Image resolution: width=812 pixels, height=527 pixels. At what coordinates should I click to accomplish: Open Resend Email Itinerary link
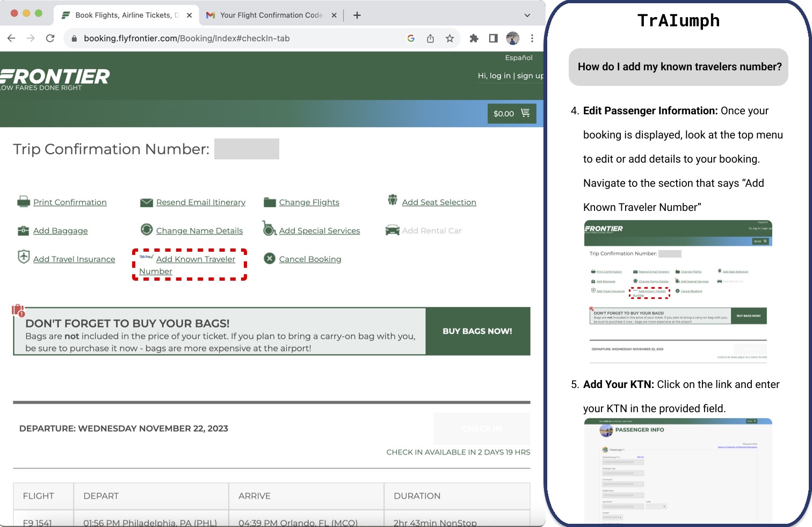coord(201,202)
